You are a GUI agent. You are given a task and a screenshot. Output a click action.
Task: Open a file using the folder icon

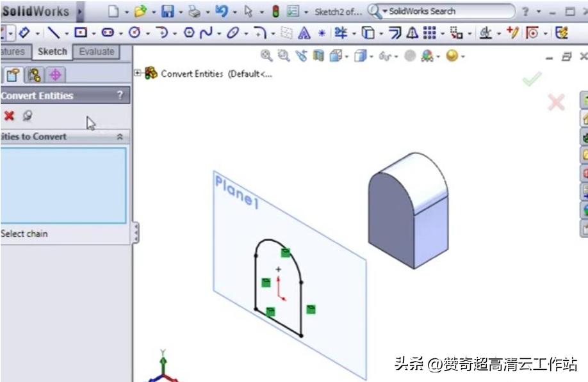[140, 12]
